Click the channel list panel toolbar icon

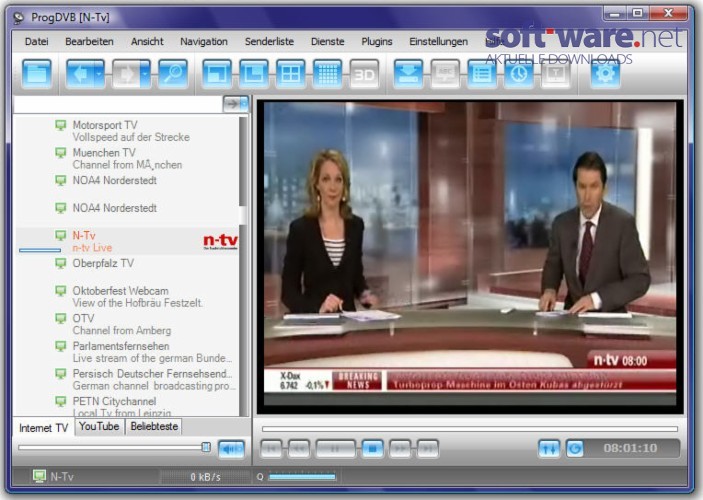click(37, 74)
